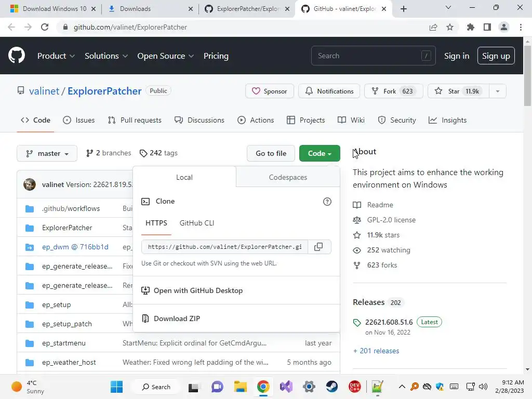Expand the Open Source menu
Viewport: 532px width, 399px height.
click(166, 56)
